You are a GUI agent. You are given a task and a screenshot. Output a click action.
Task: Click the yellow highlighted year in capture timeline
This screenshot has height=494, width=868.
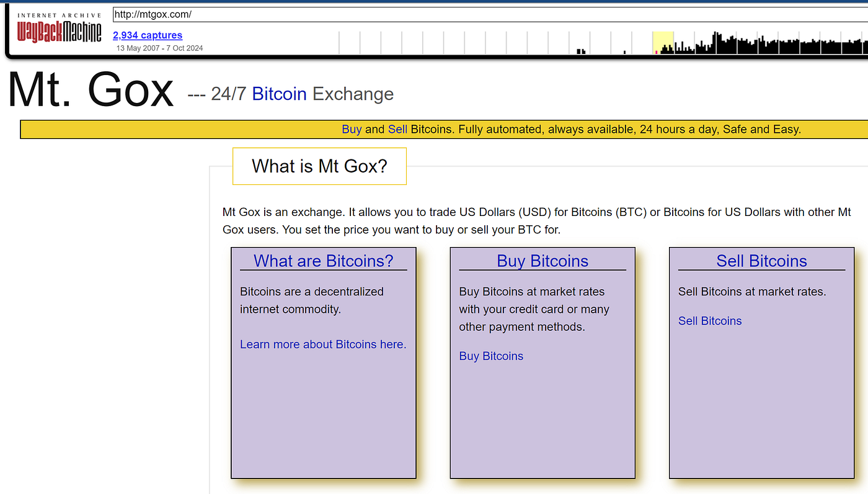pyautogui.click(x=663, y=43)
